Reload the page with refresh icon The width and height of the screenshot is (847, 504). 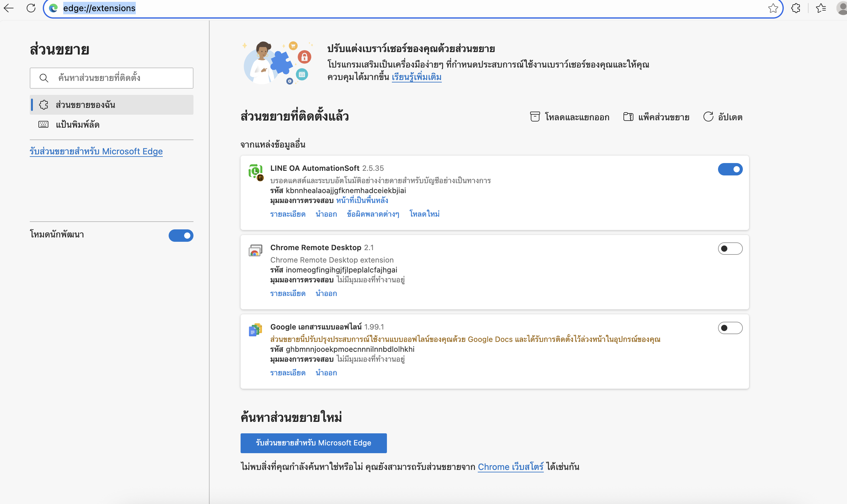(x=31, y=8)
